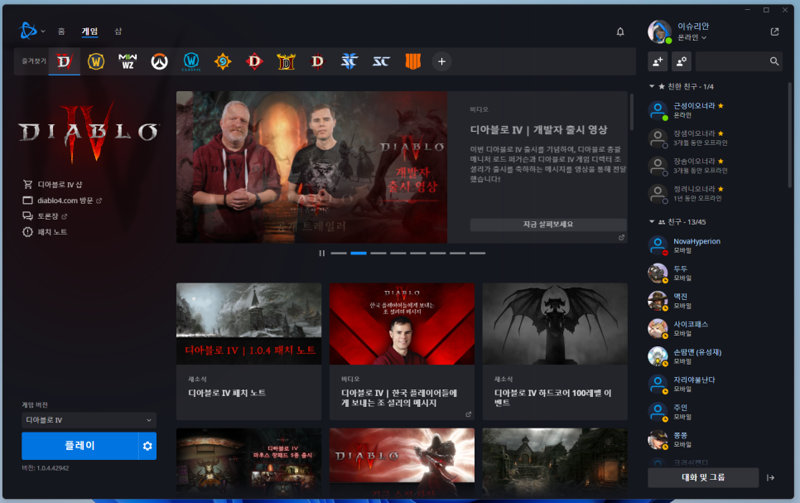Click the blue 플레이 button
This screenshot has height=503, width=800.
[80, 446]
